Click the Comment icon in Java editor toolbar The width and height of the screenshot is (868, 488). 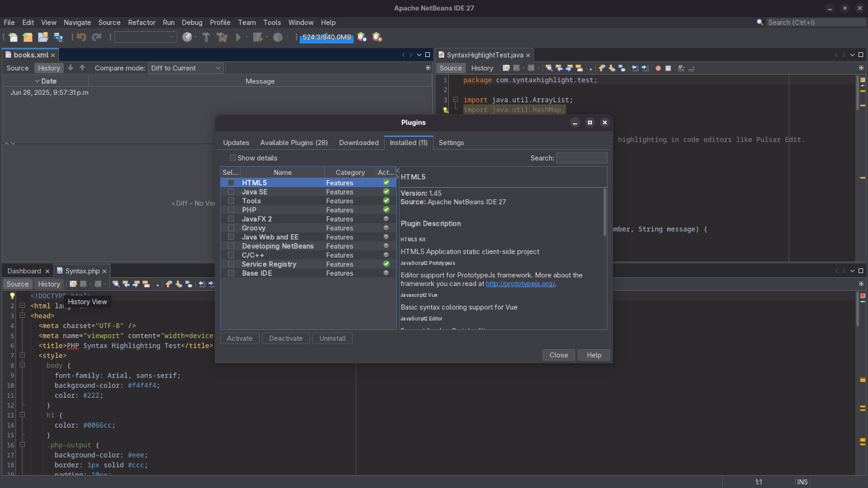click(682, 68)
